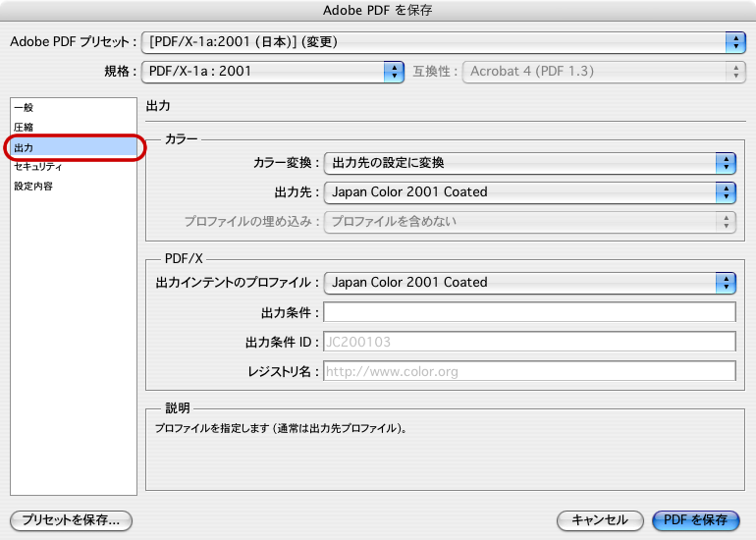
Task: Click the カラー group label
Action: click(x=182, y=139)
